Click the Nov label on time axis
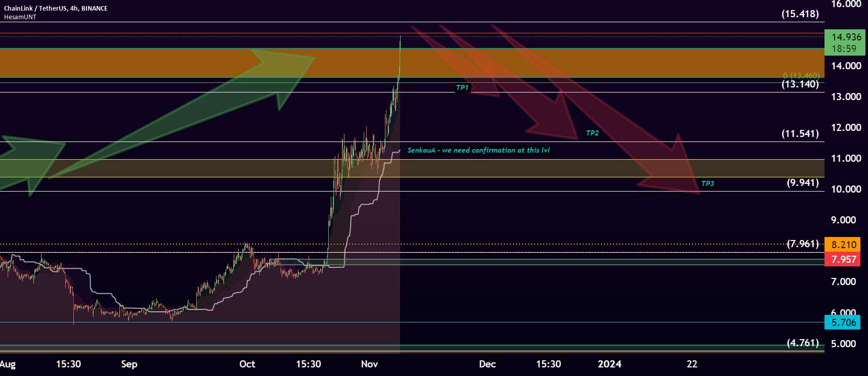Image resolution: width=868 pixels, height=376 pixels. [370, 364]
